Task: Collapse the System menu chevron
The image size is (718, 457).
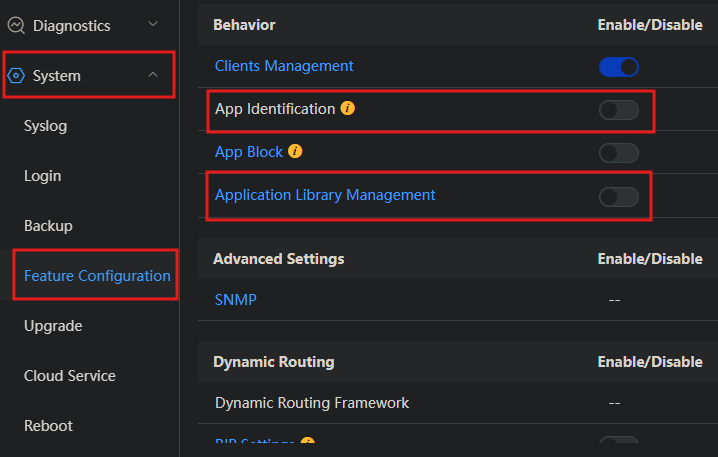Action: point(152,75)
